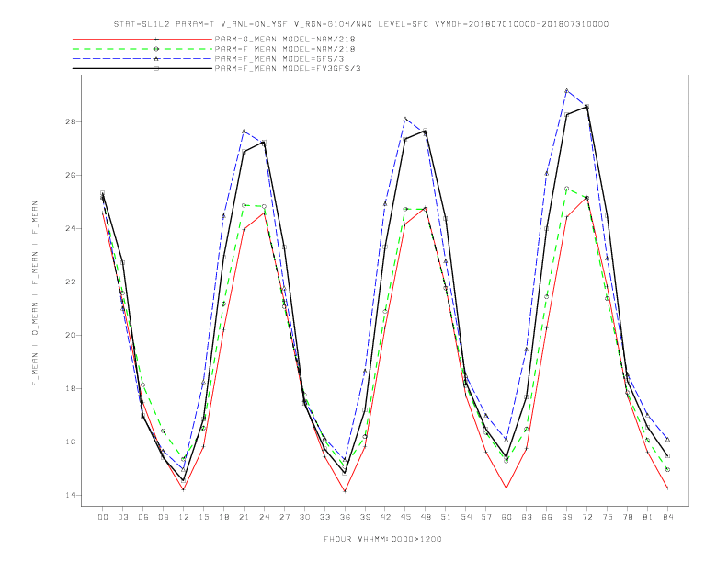Image resolution: width=728 pixels, height=563 pixels.
Task: Click the green dashed legend line sample
Action: tap(142, 49)
